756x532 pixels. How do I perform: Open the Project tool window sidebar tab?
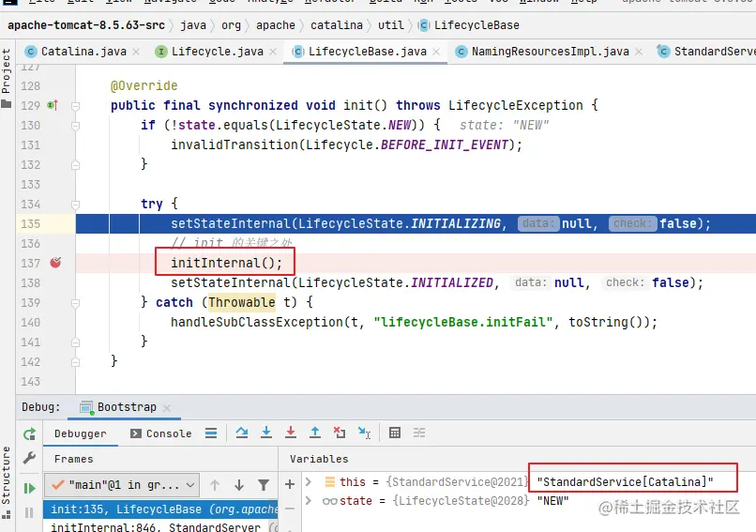[x=6, y=78]
